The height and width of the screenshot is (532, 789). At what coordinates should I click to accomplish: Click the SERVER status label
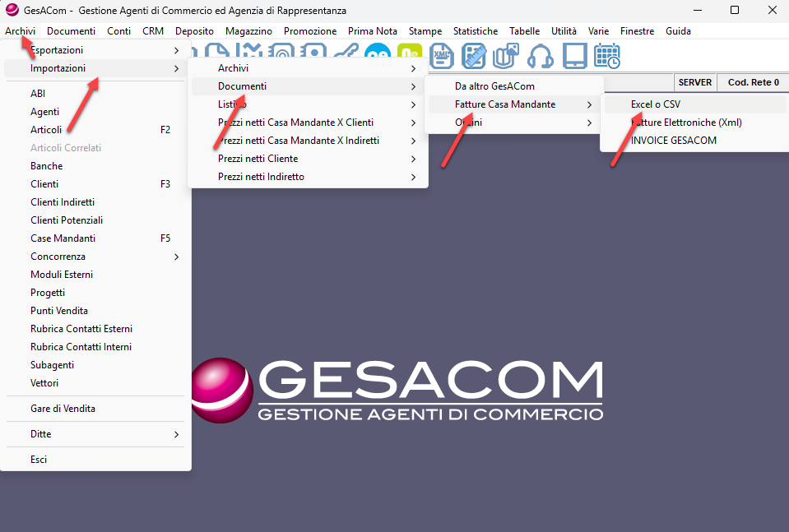click(695, 82)
